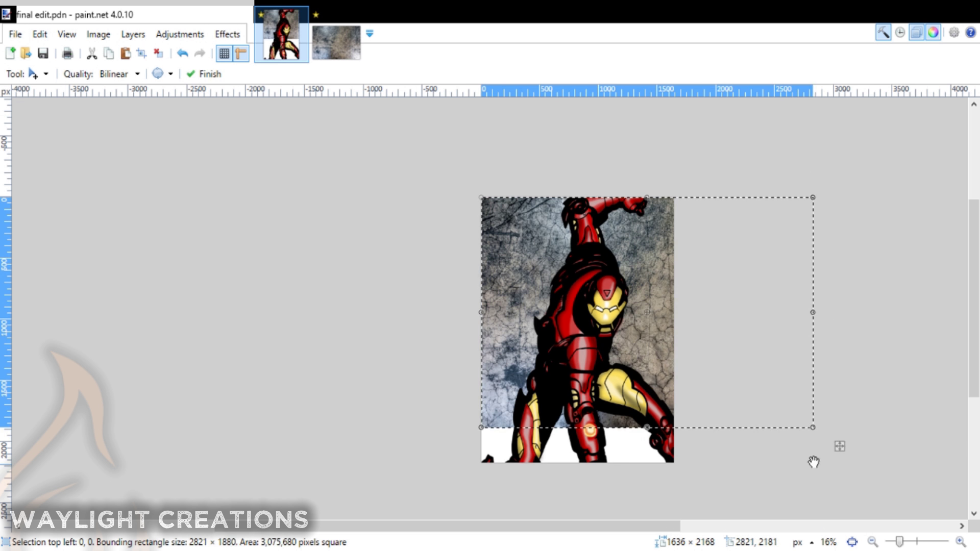Open the Layers menu
980x551 pixels.
coord(133,34)
